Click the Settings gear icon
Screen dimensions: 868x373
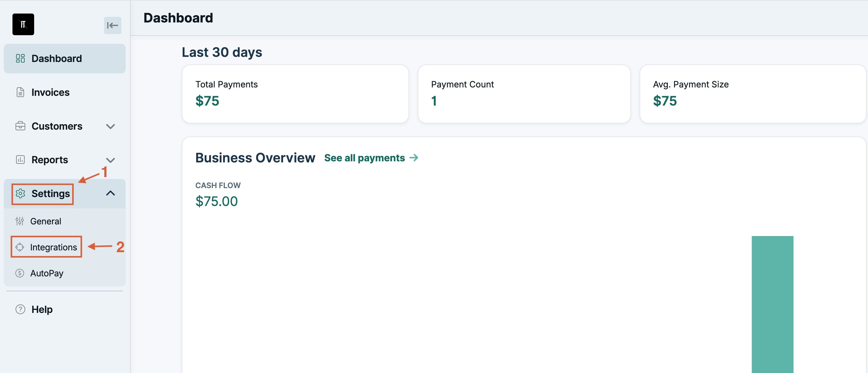click(21, 194)
